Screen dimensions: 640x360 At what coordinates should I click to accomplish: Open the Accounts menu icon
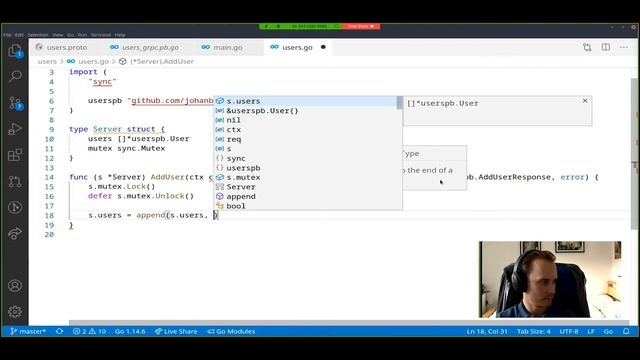(x=15, y=285)
